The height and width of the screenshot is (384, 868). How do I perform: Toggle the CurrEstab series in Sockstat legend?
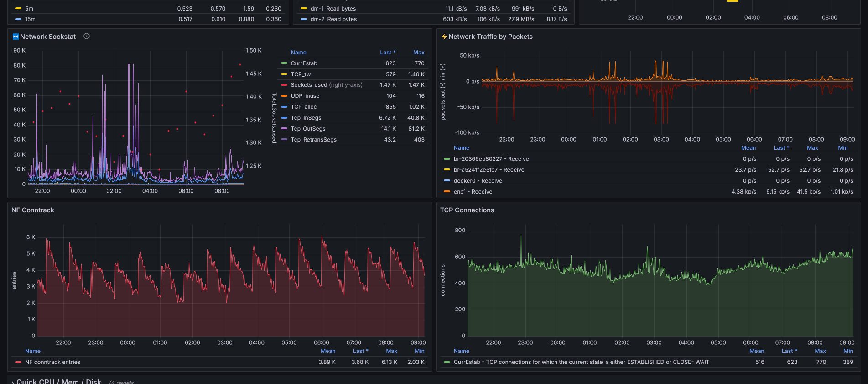304,63
